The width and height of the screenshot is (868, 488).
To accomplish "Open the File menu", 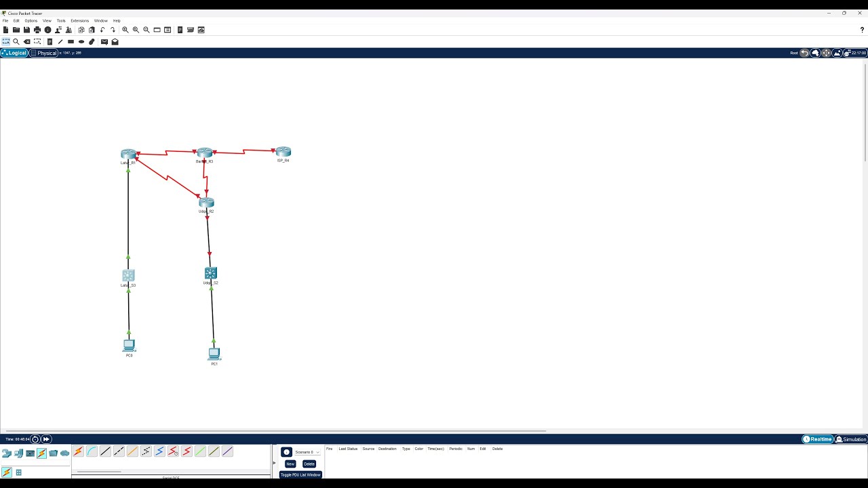I will tap(5, 20).
